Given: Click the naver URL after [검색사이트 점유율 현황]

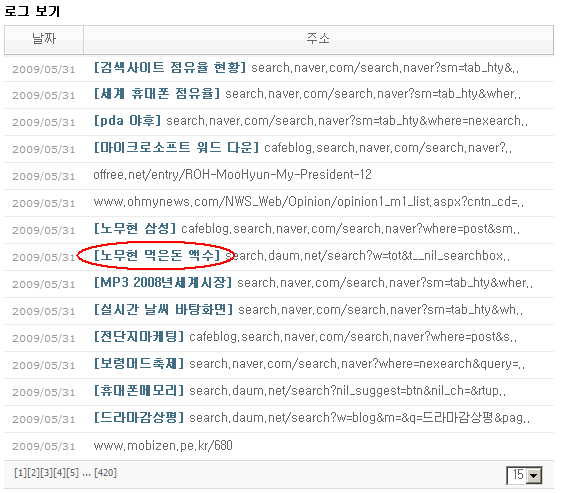Looking at the screenshot, I should 385,68.
